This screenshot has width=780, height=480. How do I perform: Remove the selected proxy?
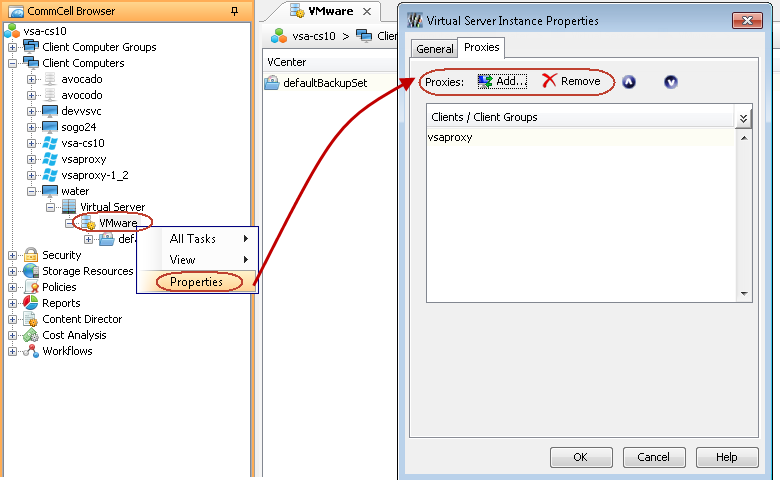(571, 81)
